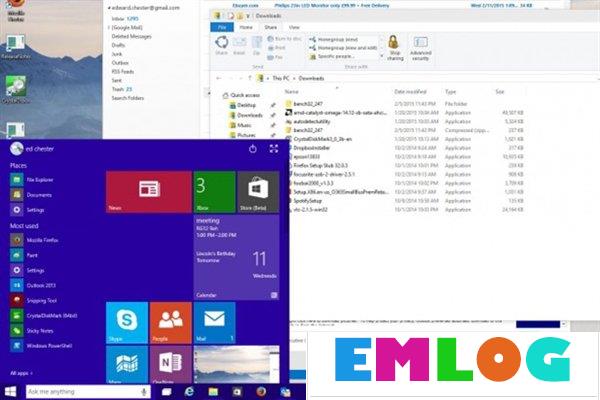
Task: Select Music under Quick access
Action: pos(240,125)
